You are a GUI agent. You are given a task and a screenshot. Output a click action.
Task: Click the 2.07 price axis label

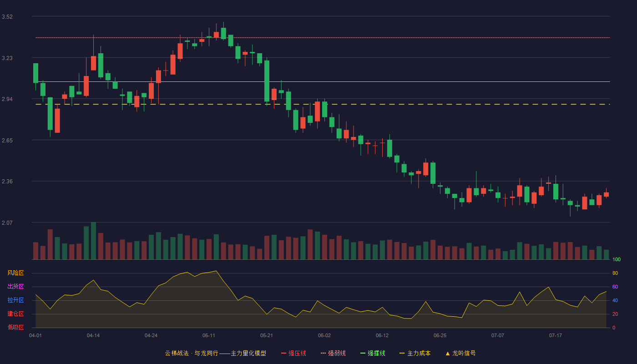pyautogui.click(x=7, y=223)
